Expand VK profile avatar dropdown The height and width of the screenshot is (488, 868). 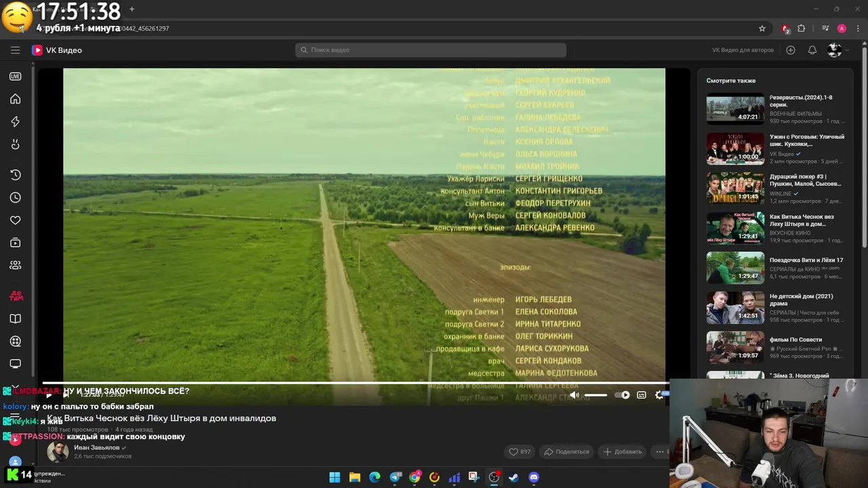click(837, 50)
